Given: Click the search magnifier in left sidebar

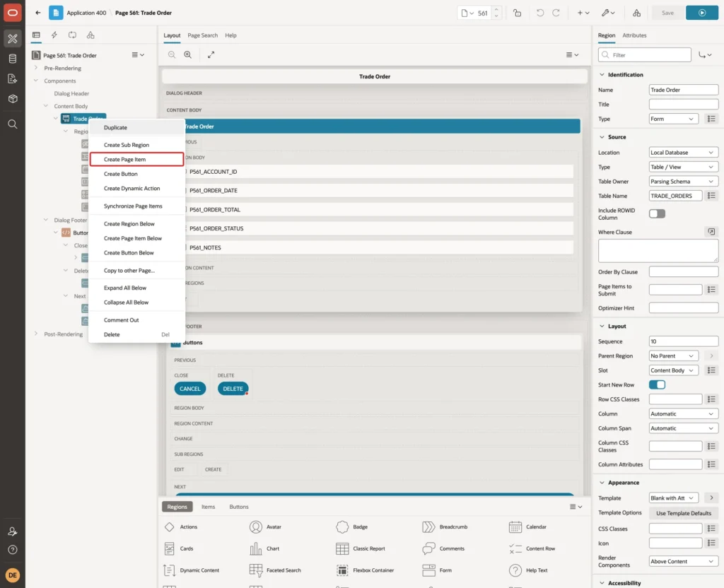Looking at the screenshot, I should click(x=13, y=124).
